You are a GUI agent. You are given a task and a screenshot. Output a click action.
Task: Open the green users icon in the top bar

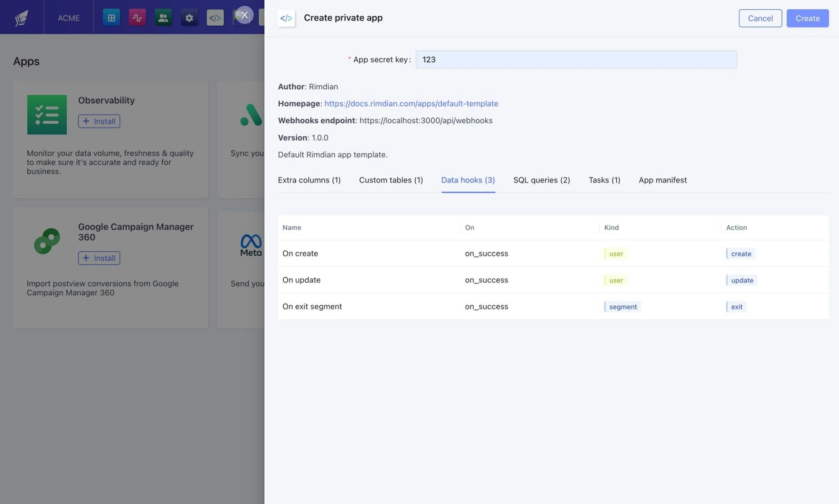tap(163, 18)
